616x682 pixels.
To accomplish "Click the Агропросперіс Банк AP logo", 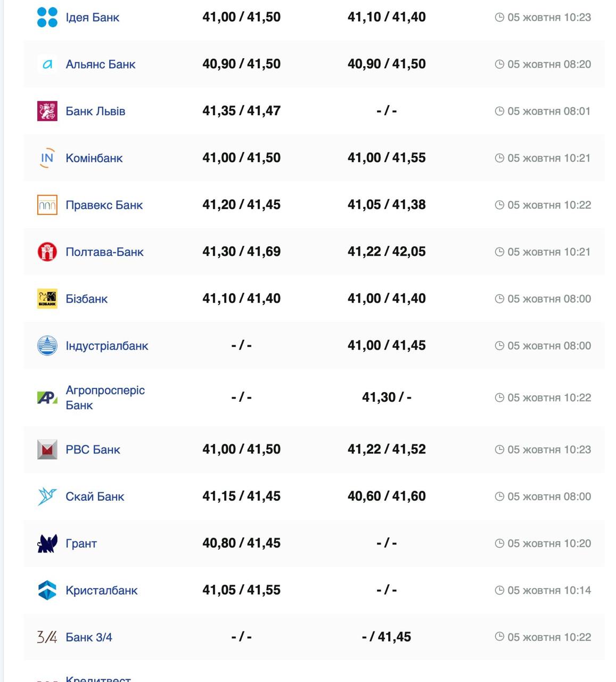I will [47, 397].
